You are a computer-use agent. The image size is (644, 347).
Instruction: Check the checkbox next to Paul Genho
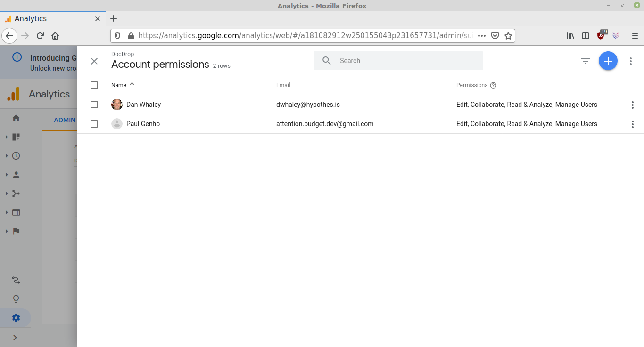[94, 123]
